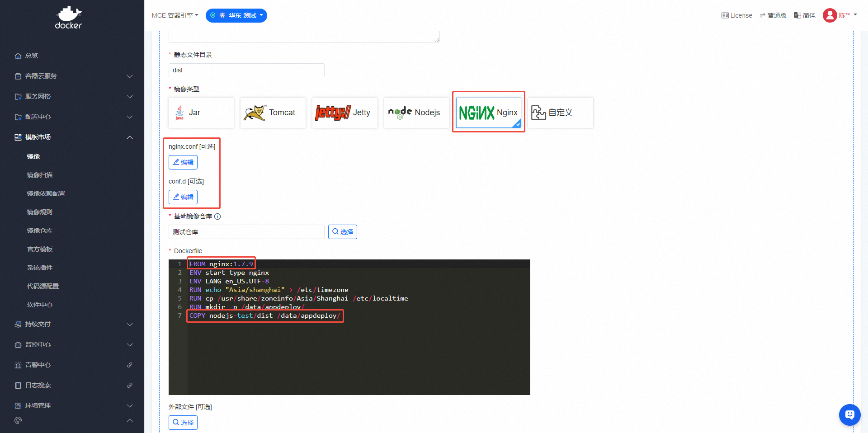This screenshot has height=433, width=868.
Task: Click the link icon next to 告警中心
Action: tap(130, 365)
